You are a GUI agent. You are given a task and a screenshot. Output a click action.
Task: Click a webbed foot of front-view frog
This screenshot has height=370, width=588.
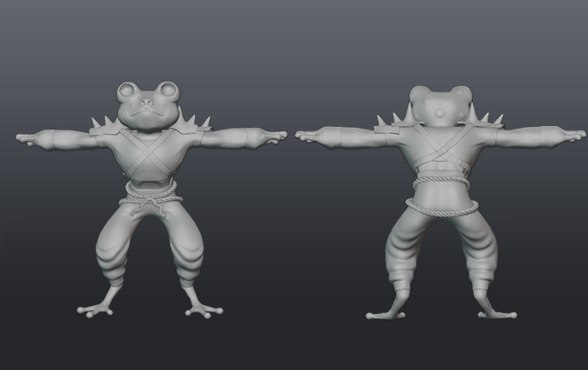95,309
